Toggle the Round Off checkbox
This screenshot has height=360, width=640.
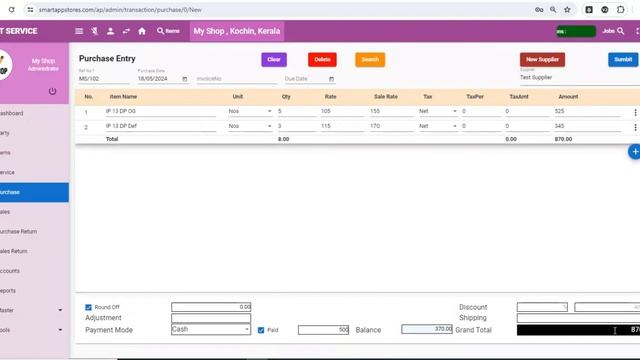[88, 307]
